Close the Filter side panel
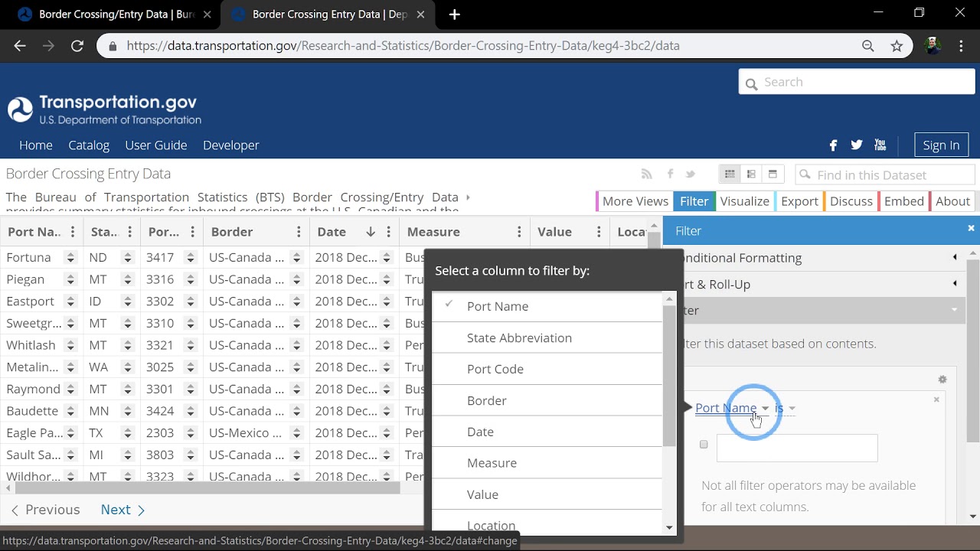Image resolution: width=980 pixels, height=551 pixels. 971,228
